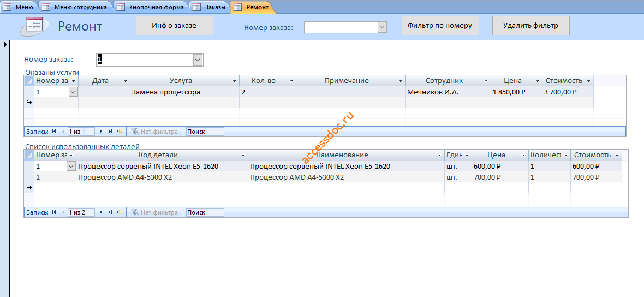This screenshot has width=644, height=297.
Task: Click the Замена процессора cell
Action: coord(185,92)
